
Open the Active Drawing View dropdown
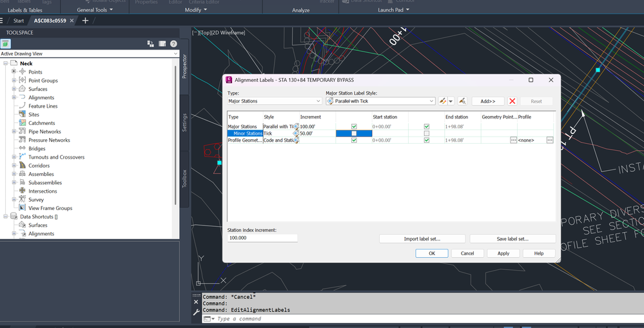pos(90,53)
